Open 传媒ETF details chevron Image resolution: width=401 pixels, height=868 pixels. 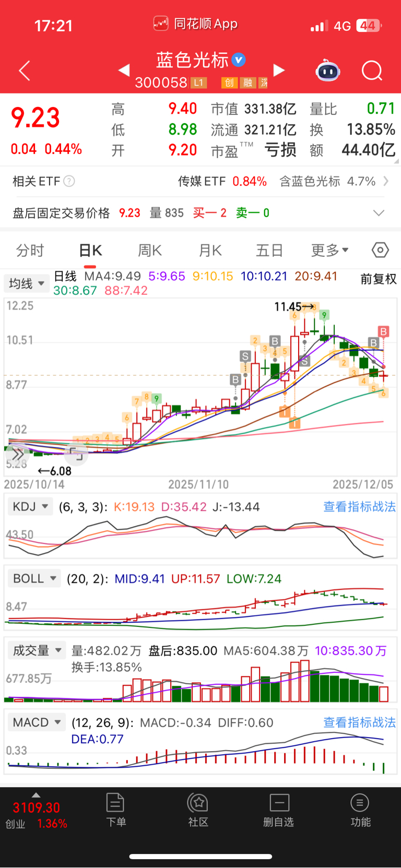[x=386, y=181]
